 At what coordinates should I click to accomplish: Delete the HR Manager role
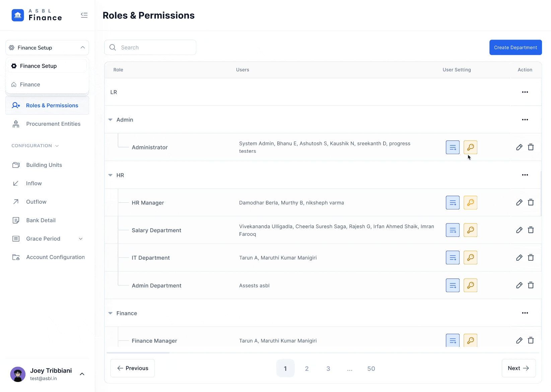tap(531, 202)
